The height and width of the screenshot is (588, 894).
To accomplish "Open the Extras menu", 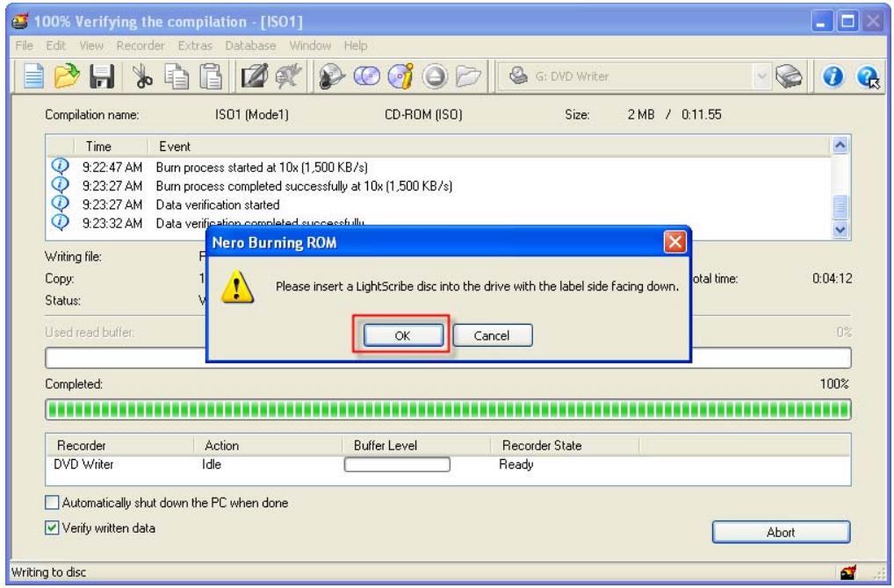I will pos(195,46).
